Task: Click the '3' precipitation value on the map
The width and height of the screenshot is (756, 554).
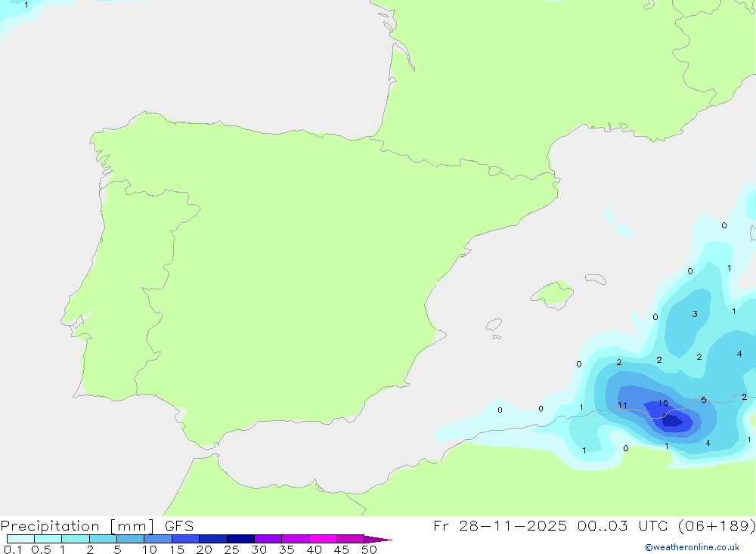Action: pyautogui.click(x=695, y=314)
